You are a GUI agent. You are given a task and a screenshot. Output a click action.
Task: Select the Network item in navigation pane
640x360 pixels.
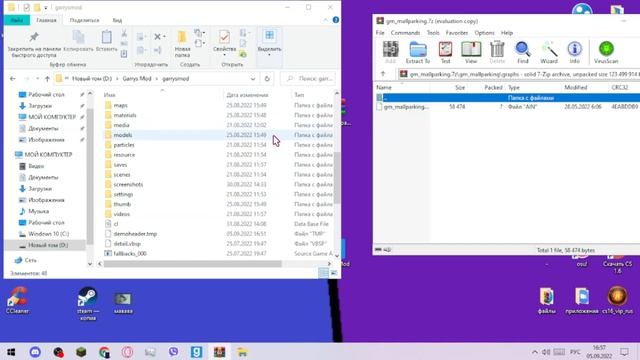30,260
